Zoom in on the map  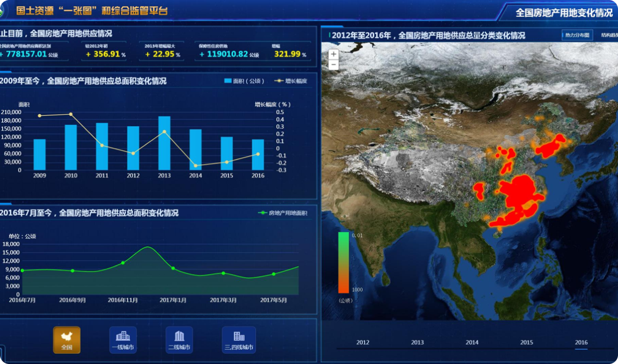click(333, 54)
